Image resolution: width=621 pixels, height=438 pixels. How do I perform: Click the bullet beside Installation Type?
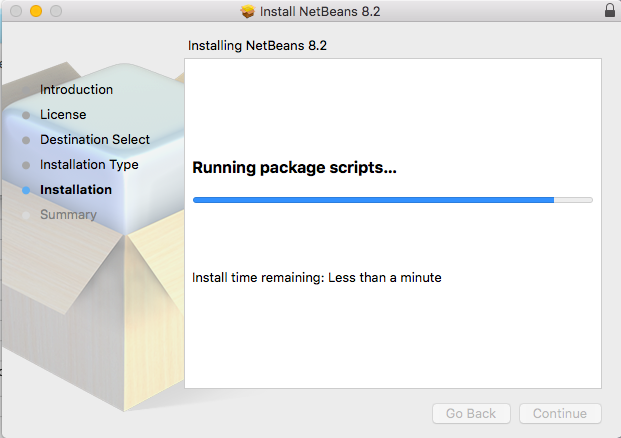coord(26,165)
